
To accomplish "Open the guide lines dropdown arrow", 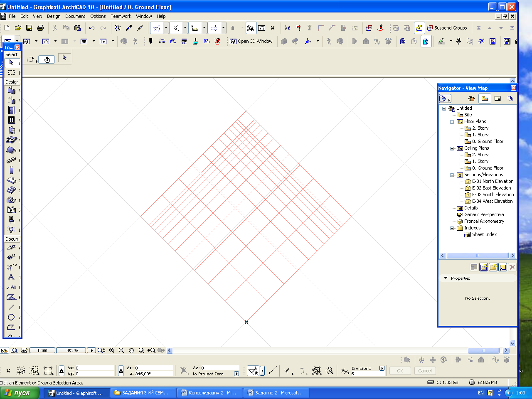I will pos(166,28).
